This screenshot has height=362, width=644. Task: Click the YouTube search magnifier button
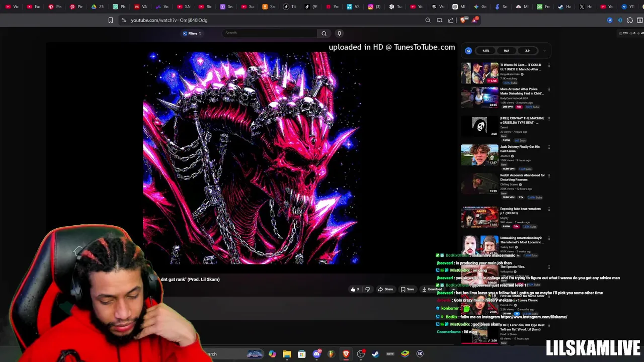click(x=324, y=33)
